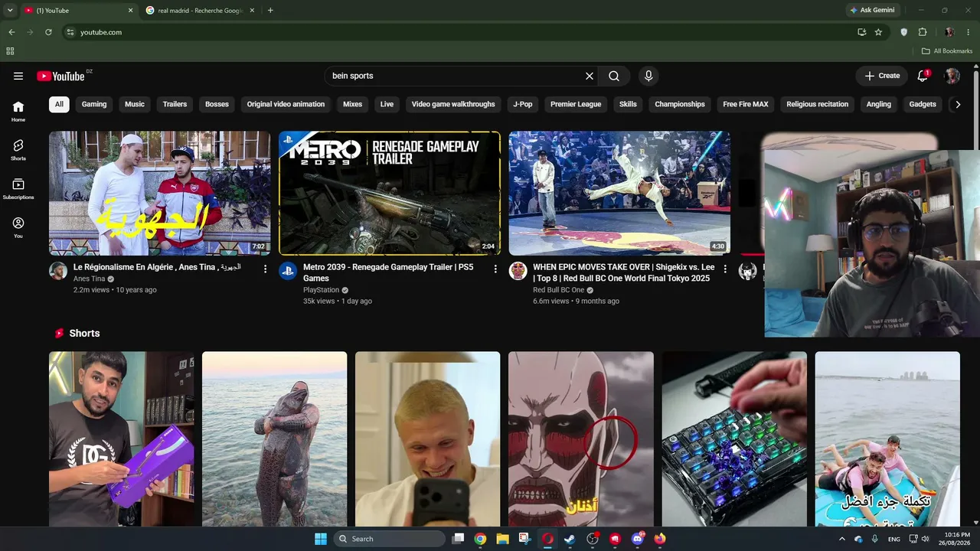Select the Live chip
Viewport: 980px width, 551px height.
[387, 104]
